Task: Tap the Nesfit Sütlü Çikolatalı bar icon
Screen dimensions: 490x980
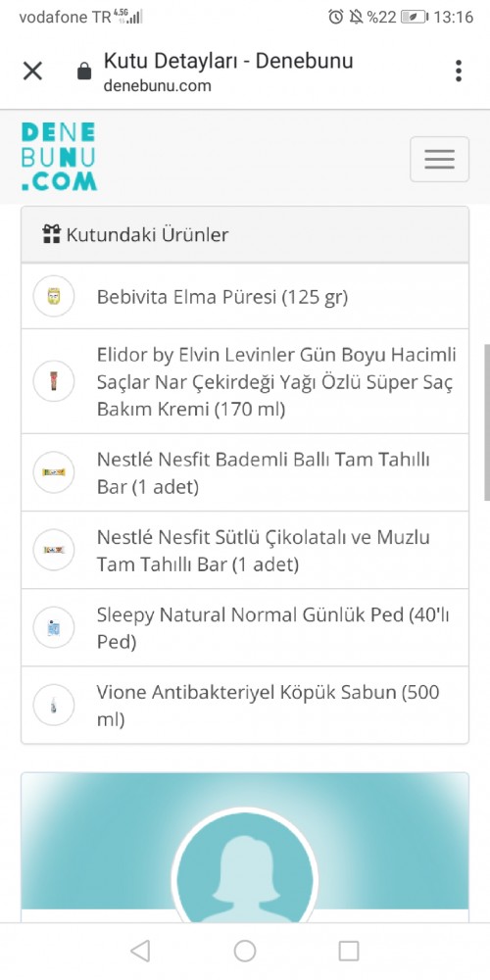Action: 54,550
